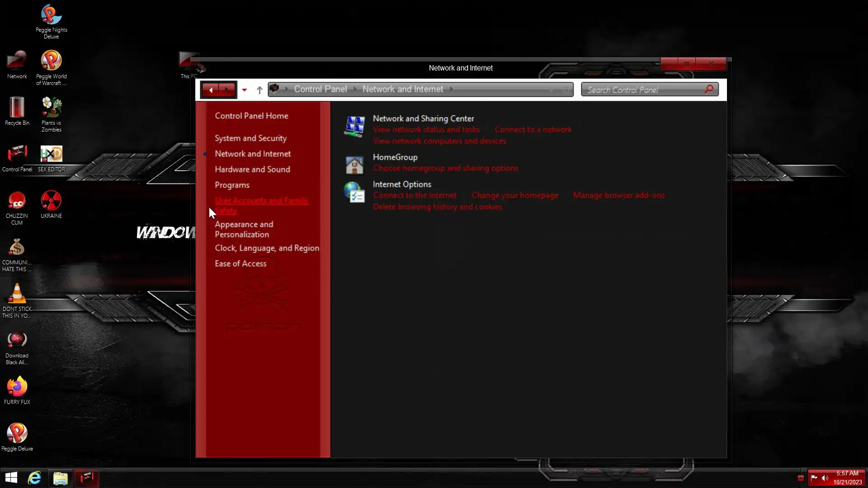
Task: Expand the Network and Internet breadcrumb arrow
Action: tap(451, 89)
